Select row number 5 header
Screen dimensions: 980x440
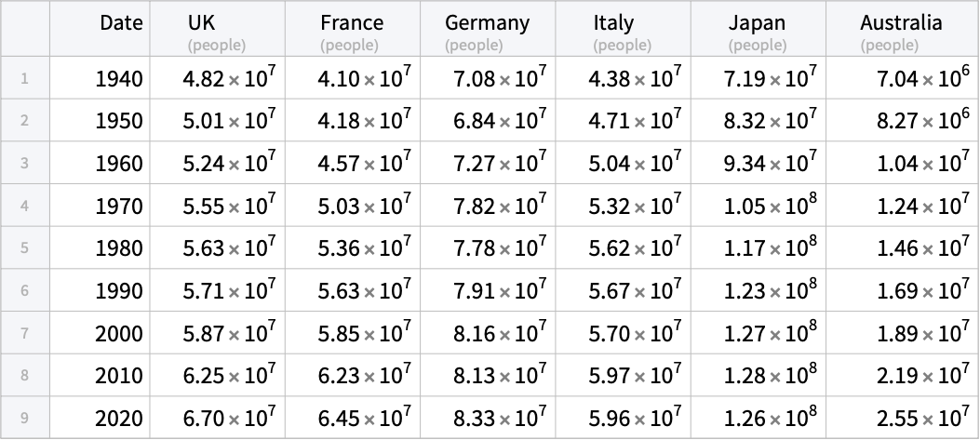point(25,247)
